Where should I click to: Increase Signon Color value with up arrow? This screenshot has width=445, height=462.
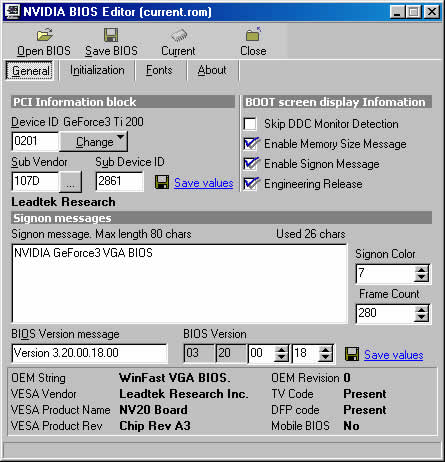pos(421,270)
